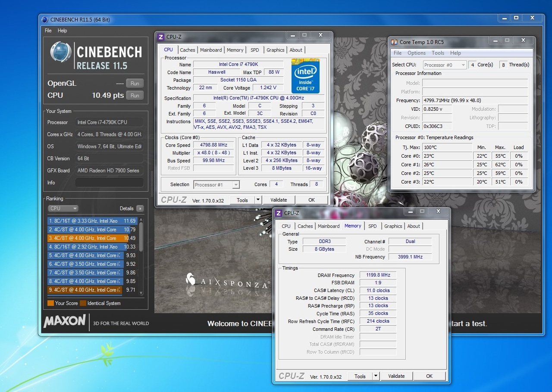Click NB Frequency value 3999.1 MHz
The width and height of the screenshot is (552, 392).
click(x=410, y=257)
